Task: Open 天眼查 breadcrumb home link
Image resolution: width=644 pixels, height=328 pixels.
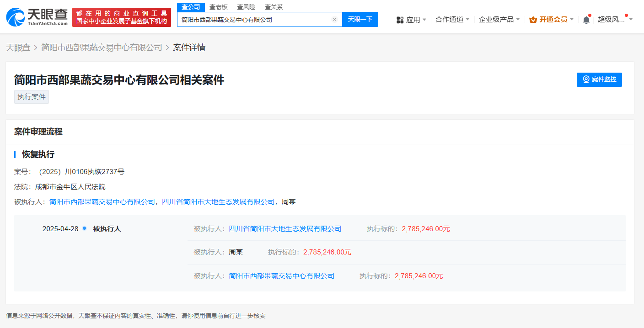Action: coord(18,48)
